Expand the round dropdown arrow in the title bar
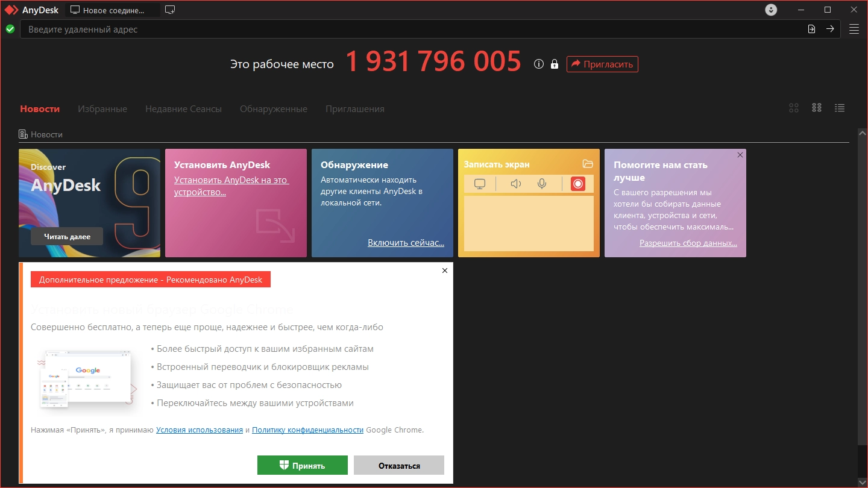The height and width of the screenshot is (488, 868). (771, 10)
